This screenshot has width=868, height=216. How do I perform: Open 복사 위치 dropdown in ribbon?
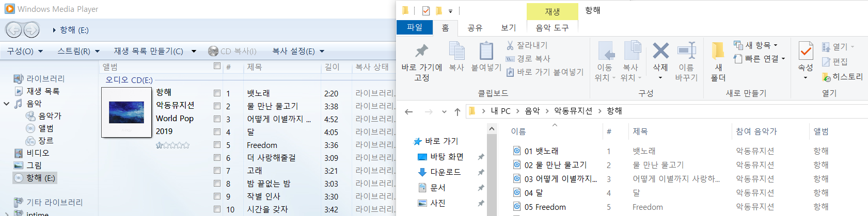click(631, 62)
